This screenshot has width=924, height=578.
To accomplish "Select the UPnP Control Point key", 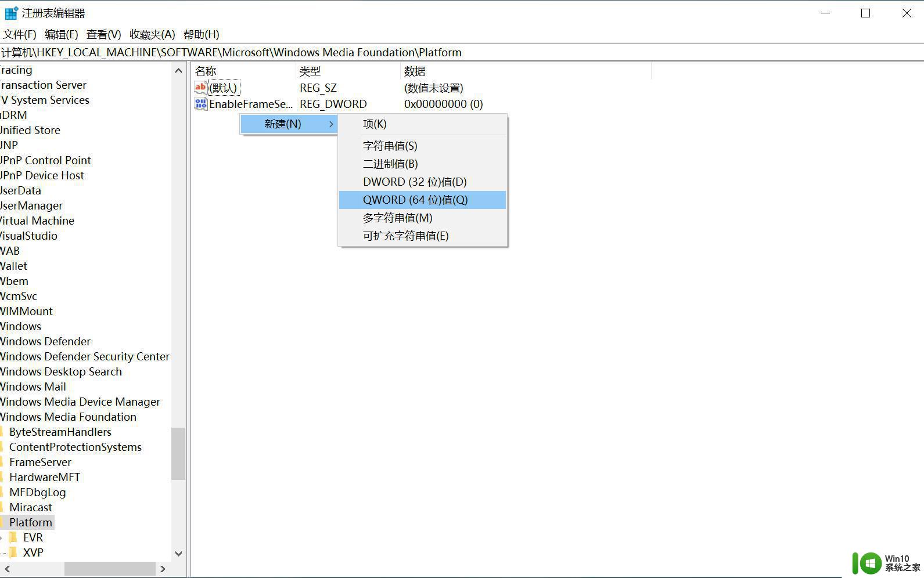I will [x=45, y=160].
